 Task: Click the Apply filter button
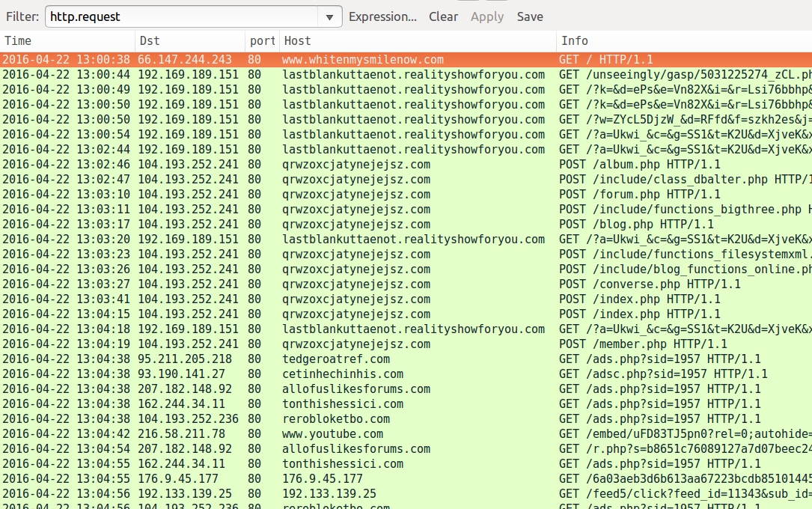pyautogui.click(x=486, y=16)
